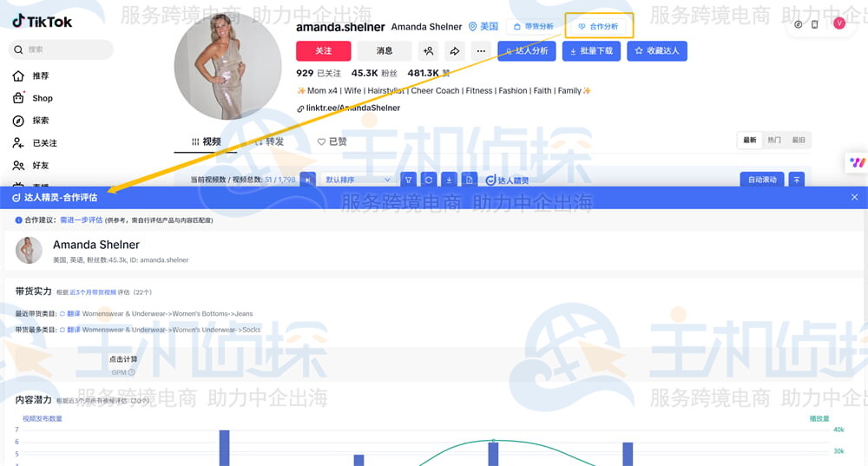Go to 已关注 following feed

(35, 143)
